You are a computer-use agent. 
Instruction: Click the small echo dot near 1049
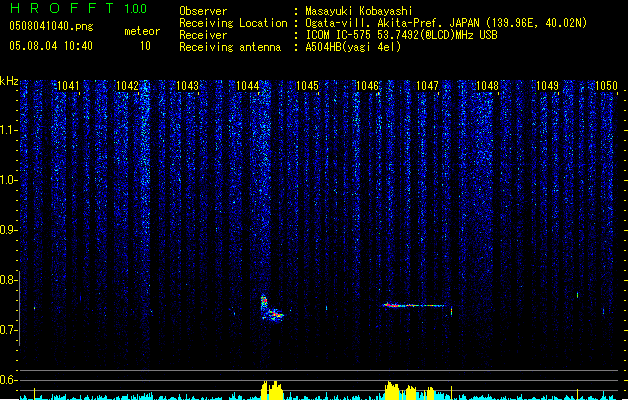[577, 295]
